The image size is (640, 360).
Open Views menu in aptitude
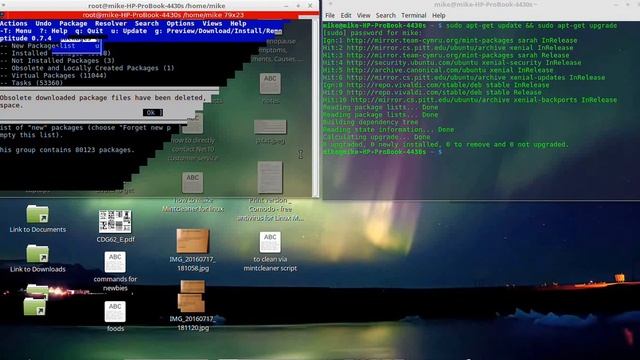[212, 24]
